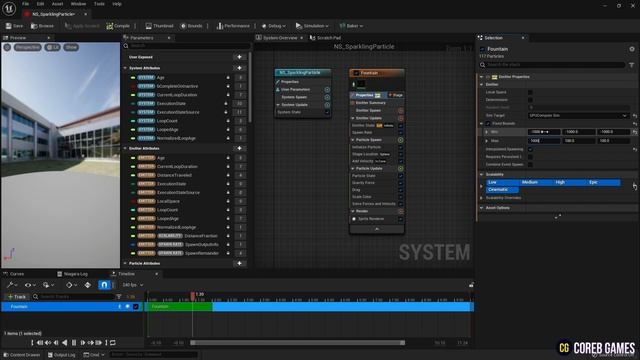640x360 pixels.
Task: Click the Perspective viewport button
Action: coord(28,47)
